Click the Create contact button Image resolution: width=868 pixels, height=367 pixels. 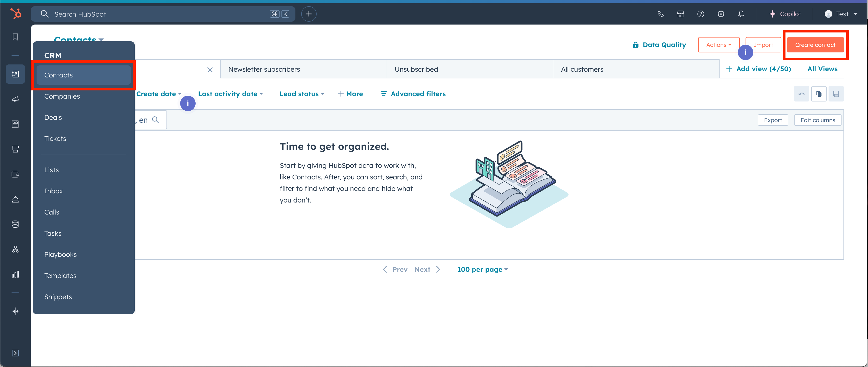pyautogui.click(x=815, y=45)
